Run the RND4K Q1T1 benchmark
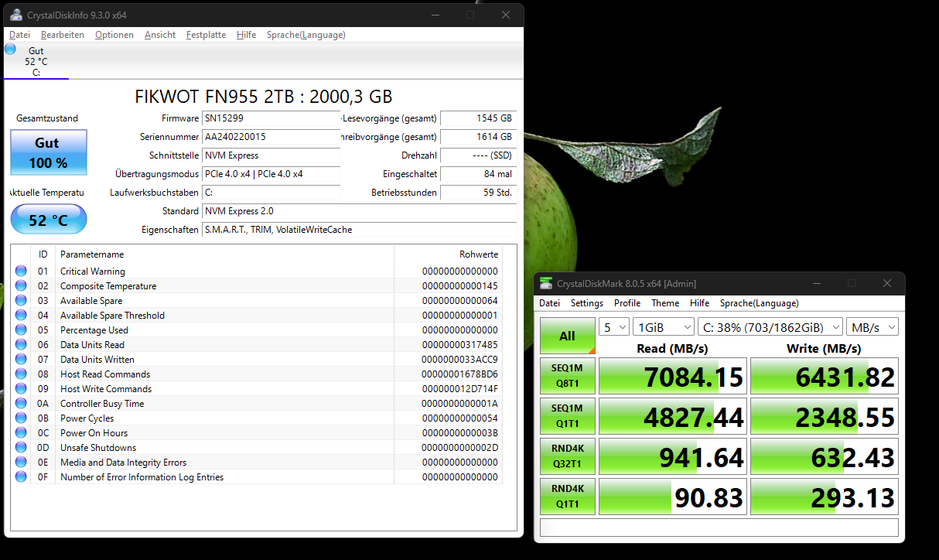Screen dimensions: 939x560 click(x=567, y=496)
